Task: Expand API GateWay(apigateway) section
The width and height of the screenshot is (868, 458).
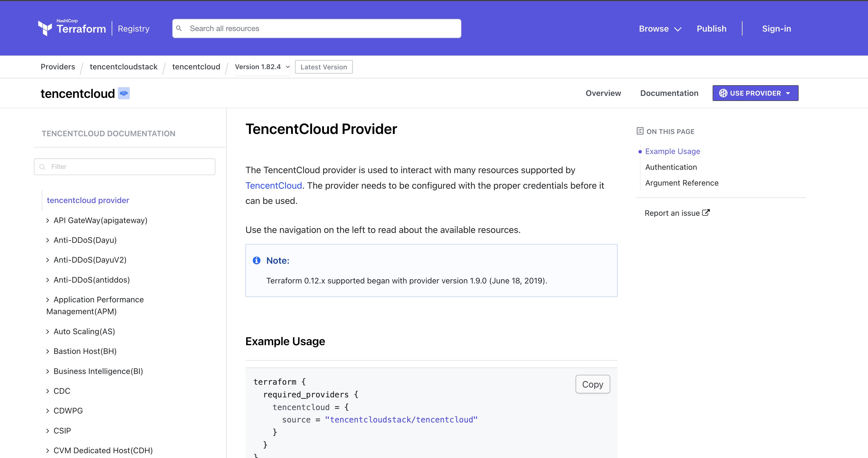Action: 97,221
